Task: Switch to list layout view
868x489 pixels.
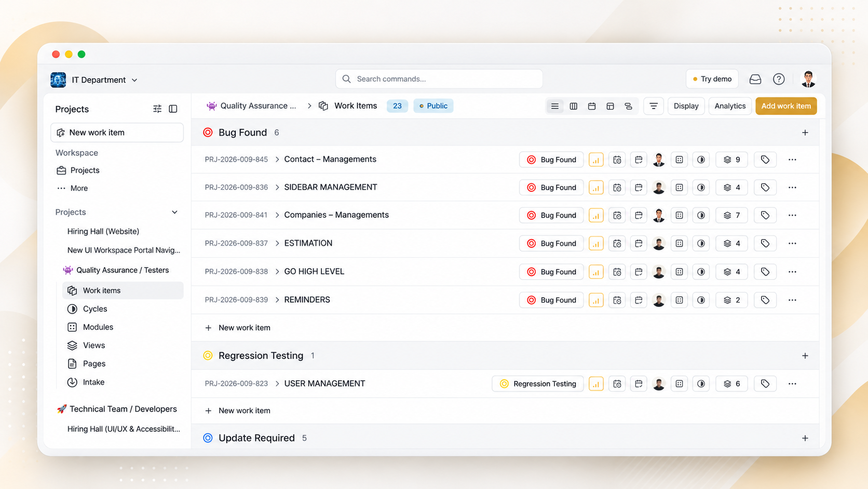Action: pos(555,106)
